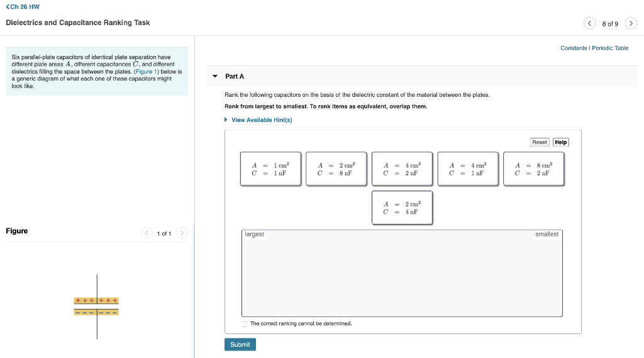Viewport: 644px width, 358px height.
Task: Collapse Part A section
Action: (215, 76)
